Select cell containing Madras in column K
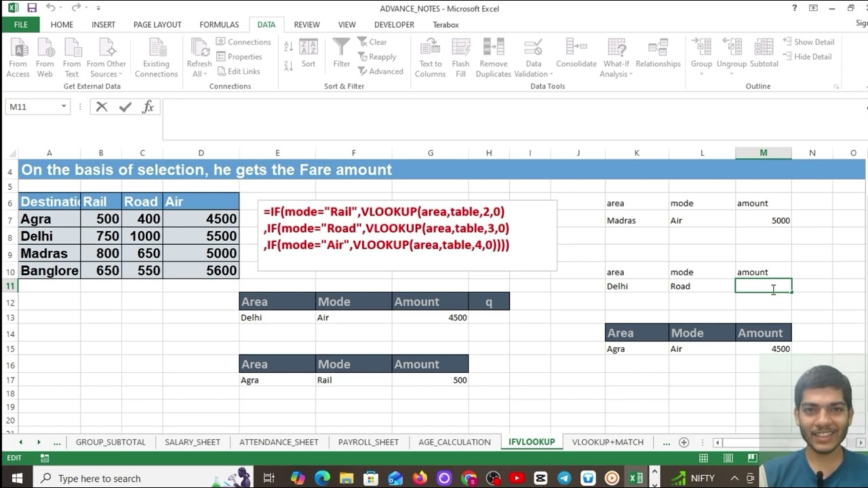Viewport: 868px width, 488px height. coord(637,220)
